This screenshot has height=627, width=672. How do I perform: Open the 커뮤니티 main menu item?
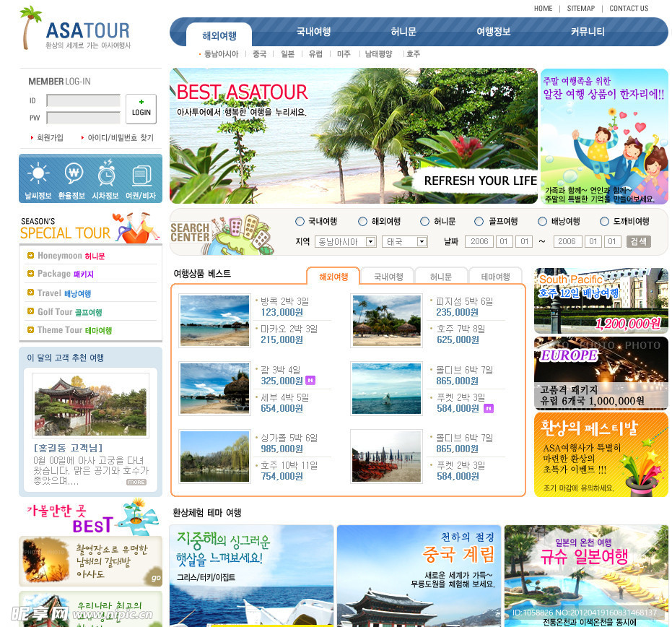[588, 31]
